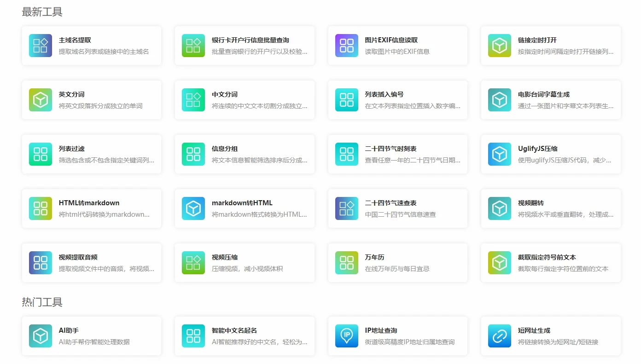The height and width of the screenshot is (364, 641).
Task: Select the 中文分词 tool title
Action: (x=225, y=94)
